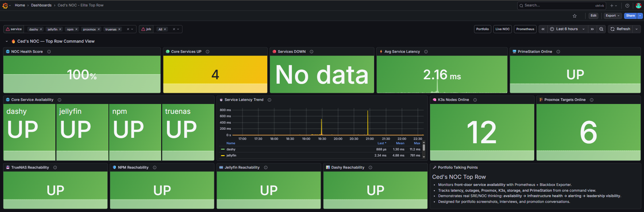Sort legend by Mean column header
Image resolution: width=644 pixels, height=212 pixels.
tap(400, 143)
